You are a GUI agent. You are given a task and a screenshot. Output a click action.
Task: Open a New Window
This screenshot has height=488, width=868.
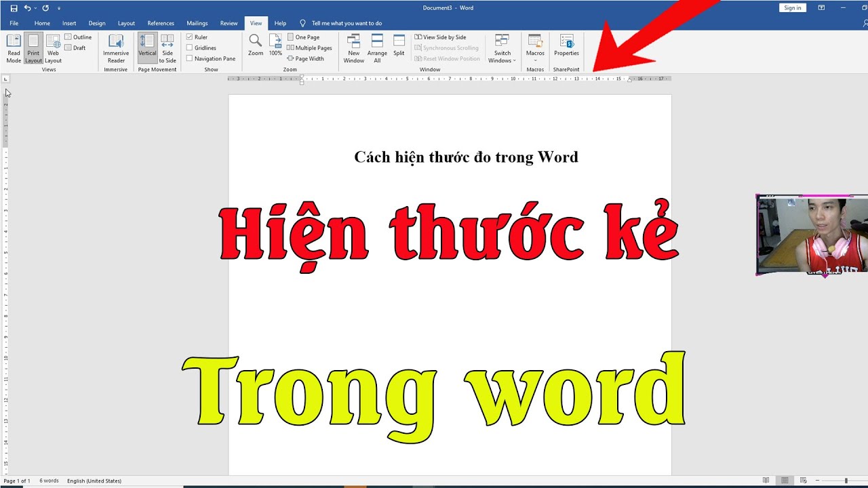pos(354,49)
